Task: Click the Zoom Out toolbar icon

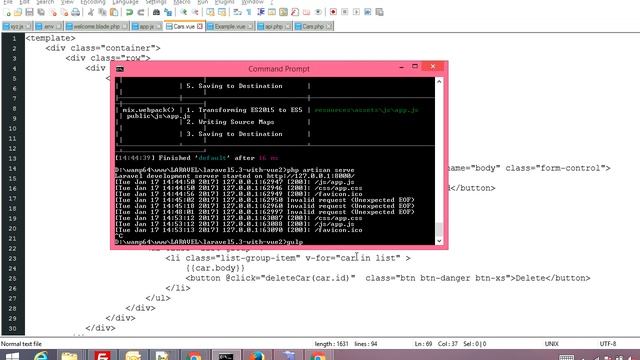Action: (195, 12)
